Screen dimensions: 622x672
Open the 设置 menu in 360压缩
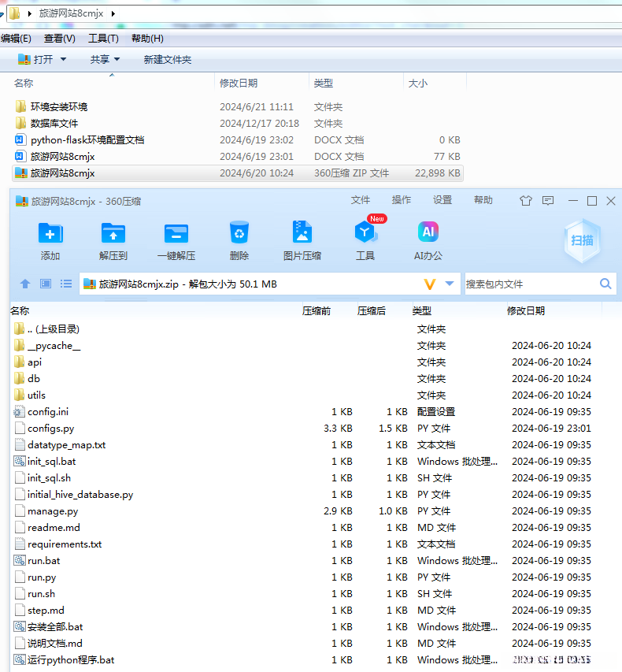[x=442, y=200]
